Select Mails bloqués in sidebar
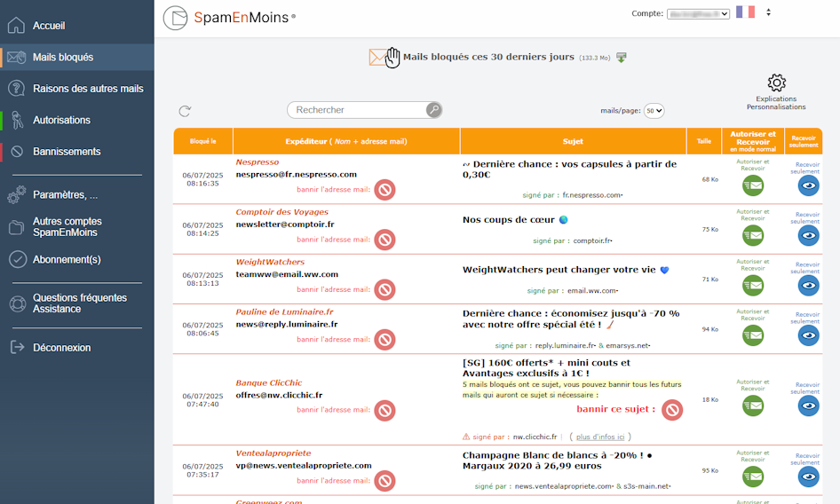Image resolution: width=840 pixels, height=504 pixels. (77, 57)
